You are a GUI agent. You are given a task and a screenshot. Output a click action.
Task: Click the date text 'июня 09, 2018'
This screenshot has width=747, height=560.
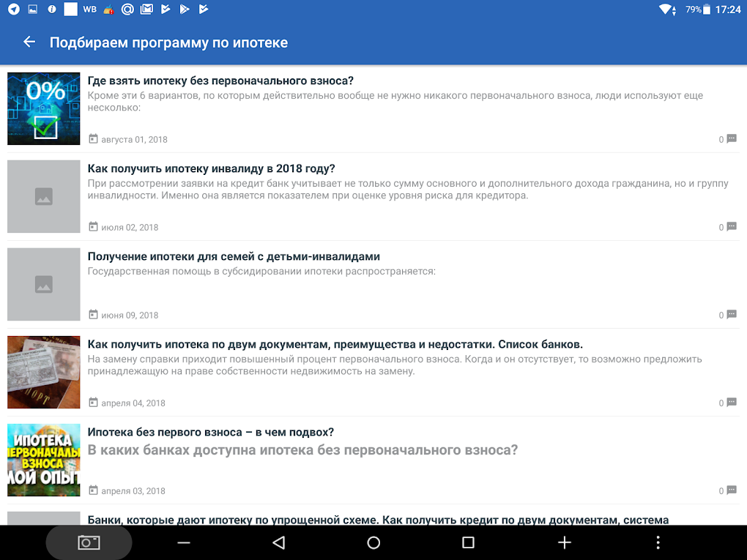130,316
